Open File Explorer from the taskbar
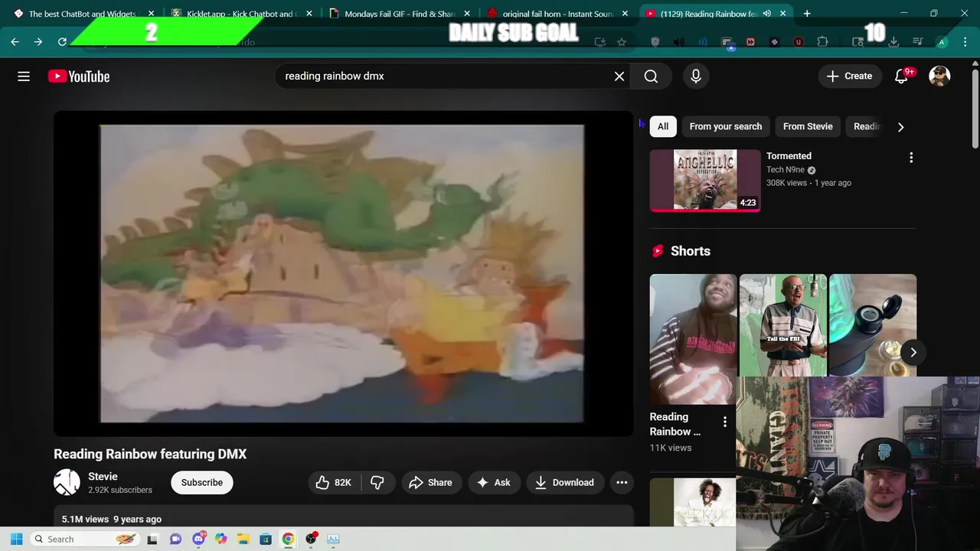This screenshot has width=980, height=551. pyautogui.click(x=243, y=539)
